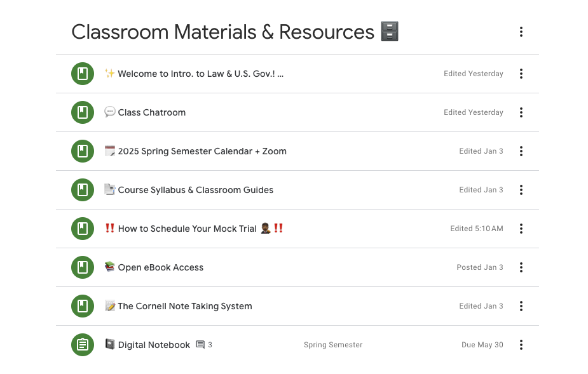Open kebab menu for Course Syllabus & Classroom Guides

(521, 190)
